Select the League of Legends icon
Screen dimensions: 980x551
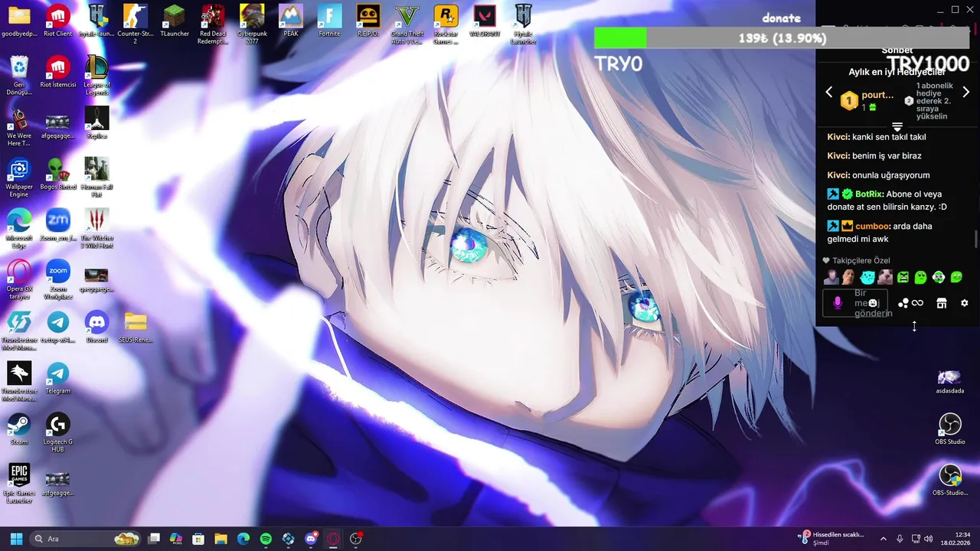96,75
